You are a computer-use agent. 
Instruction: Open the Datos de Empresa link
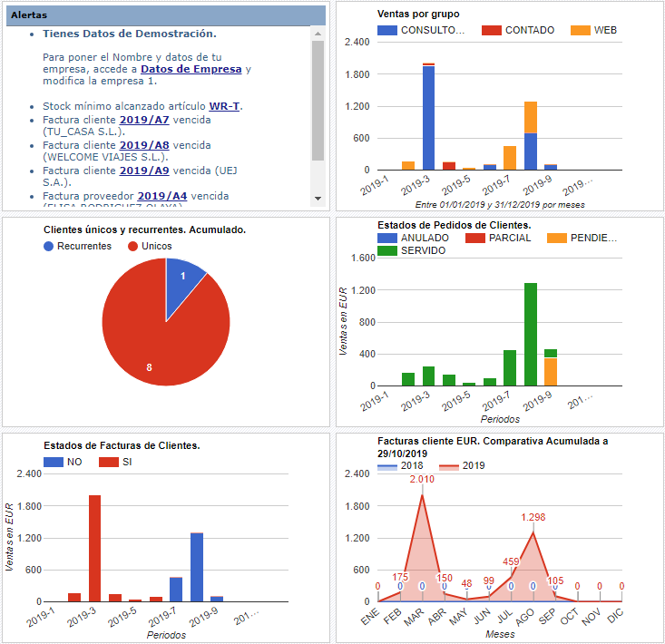click(x=191, y=69)
